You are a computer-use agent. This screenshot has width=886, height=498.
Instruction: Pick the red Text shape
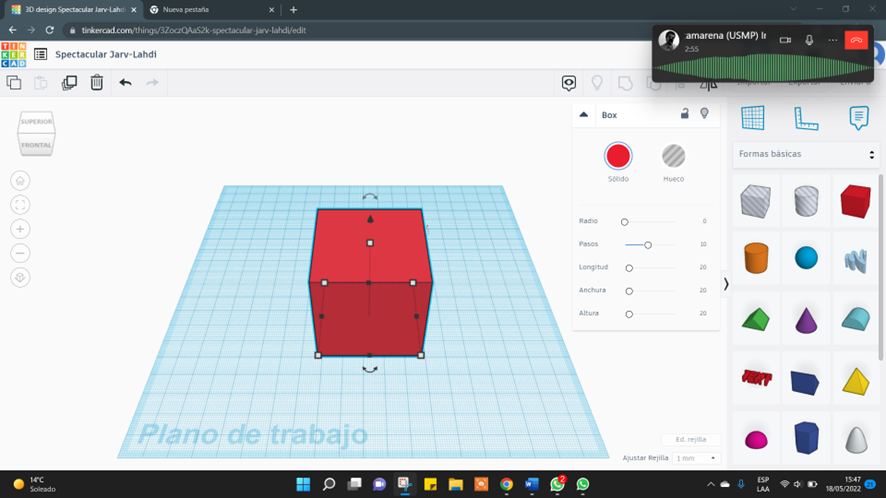756,378
